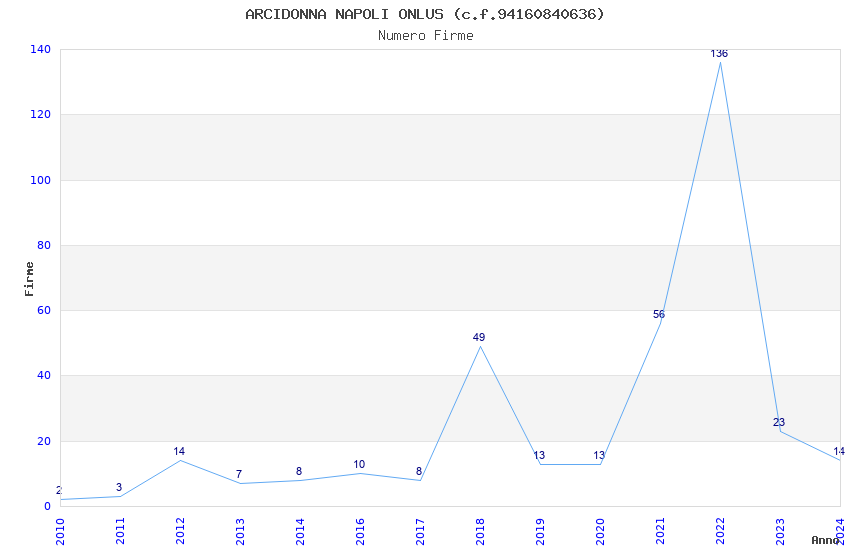Pick the data value 13 for 2019

tap(539, 455)
